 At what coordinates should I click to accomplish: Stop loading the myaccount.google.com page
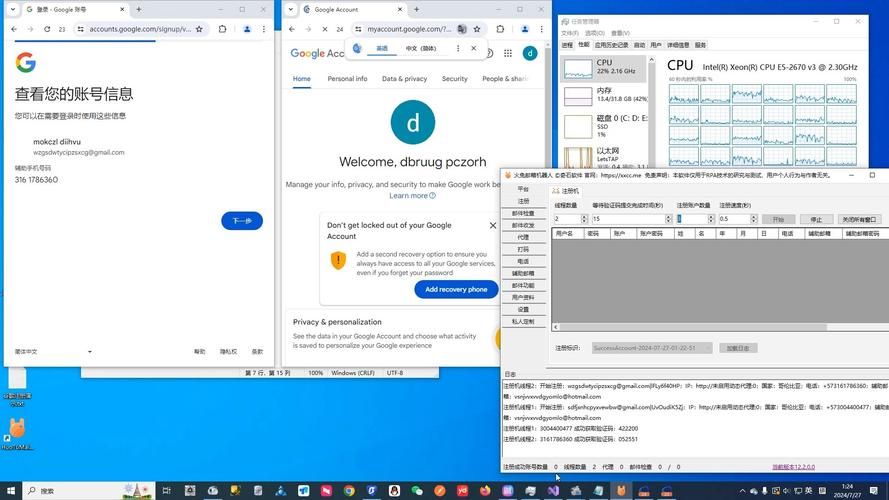324,29
